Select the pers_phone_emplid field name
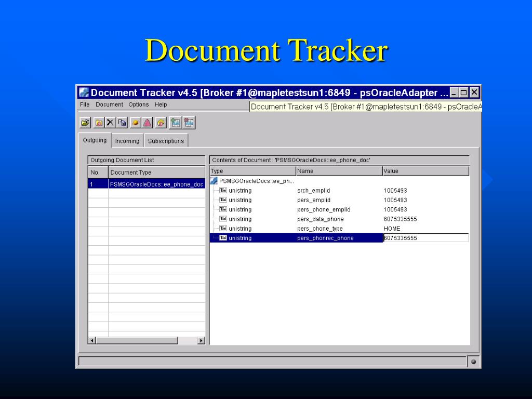532x399 pixels. [x=324, y=210]
